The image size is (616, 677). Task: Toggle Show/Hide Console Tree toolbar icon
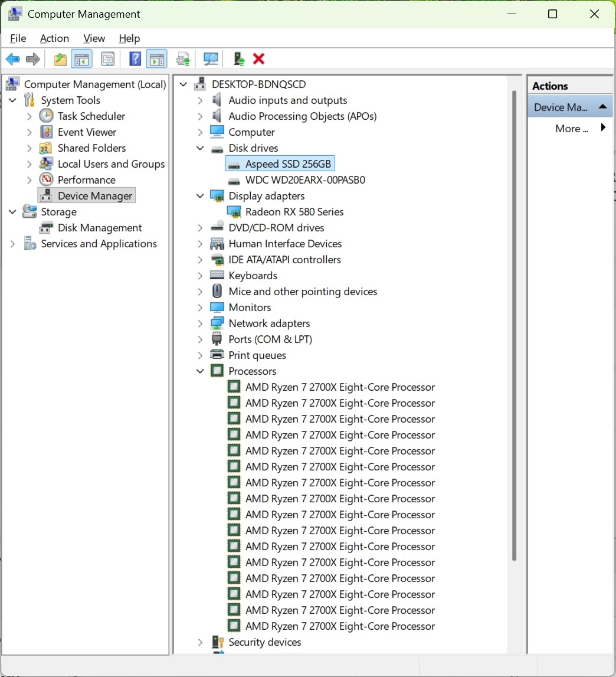[x=81, y=59]
